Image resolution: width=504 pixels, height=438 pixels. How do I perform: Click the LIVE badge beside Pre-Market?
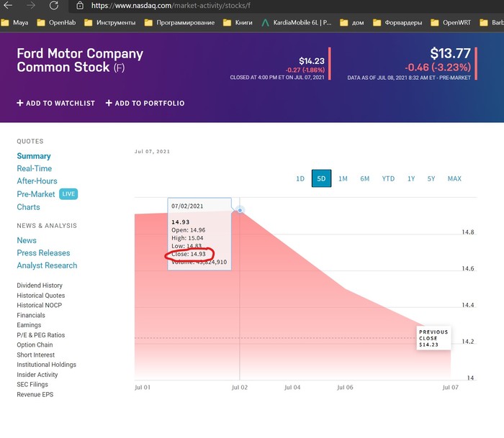pos(68,194)
